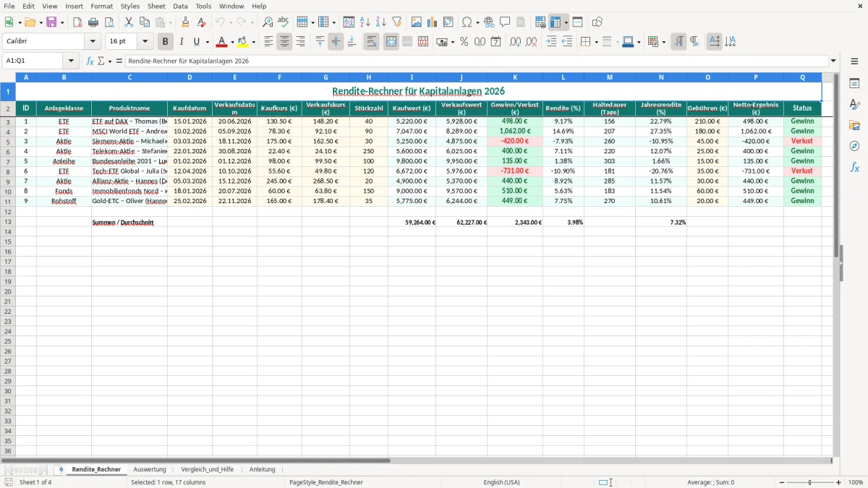Switch to the Anleitung sheet tab
Screen dimensions: 868x488
pyautogui.click(x=263, y=469)
